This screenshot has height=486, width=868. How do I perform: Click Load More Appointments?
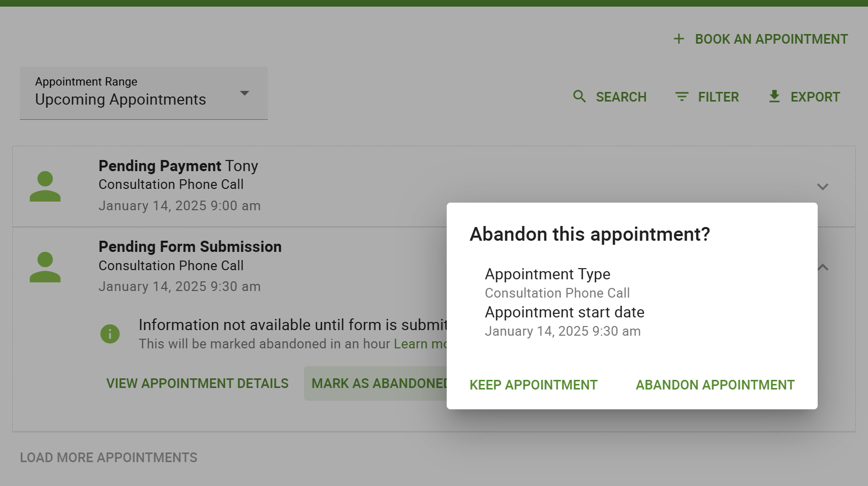coord(109,457)
